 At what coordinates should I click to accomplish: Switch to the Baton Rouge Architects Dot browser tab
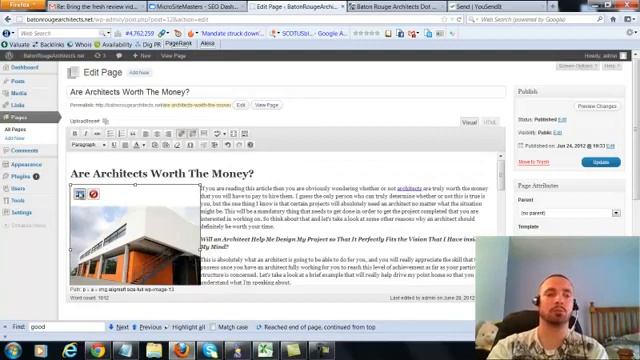click(x=396, y=7)
